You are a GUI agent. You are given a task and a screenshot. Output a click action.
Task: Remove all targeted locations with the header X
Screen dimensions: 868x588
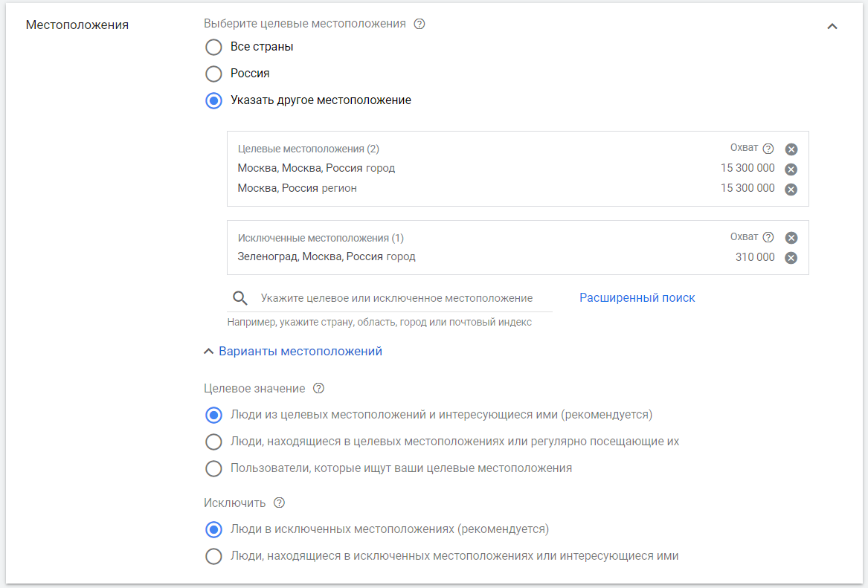tap(791, 149)
